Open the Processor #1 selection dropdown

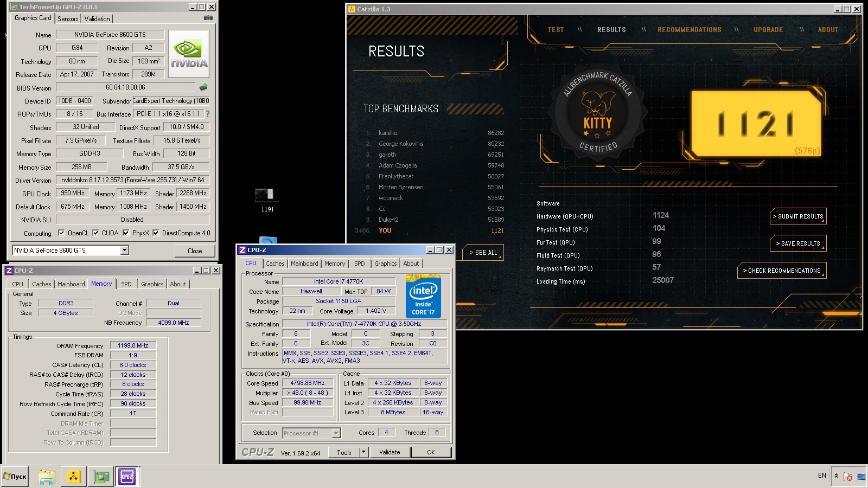click(336, 433)
